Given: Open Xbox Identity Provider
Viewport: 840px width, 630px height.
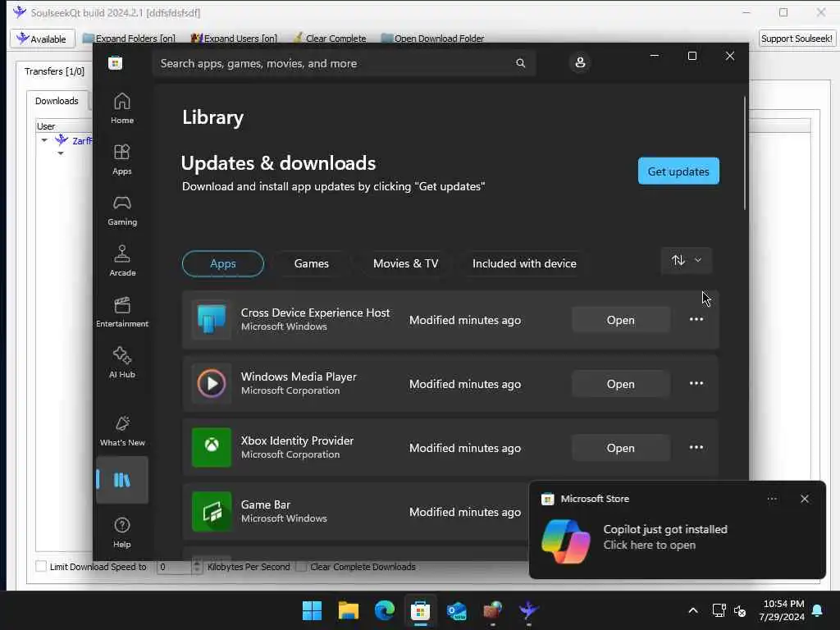Looking at the screenshot, I should tap(620, 448).
